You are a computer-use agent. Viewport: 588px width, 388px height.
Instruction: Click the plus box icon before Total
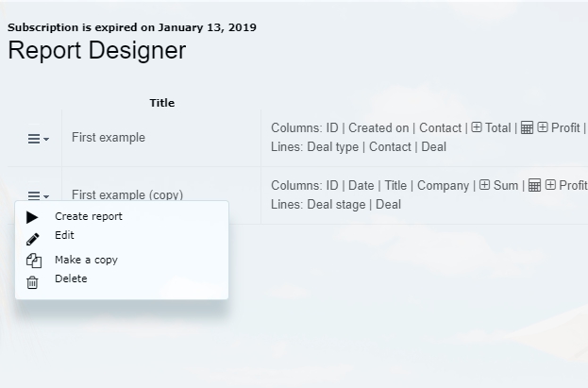477,127
